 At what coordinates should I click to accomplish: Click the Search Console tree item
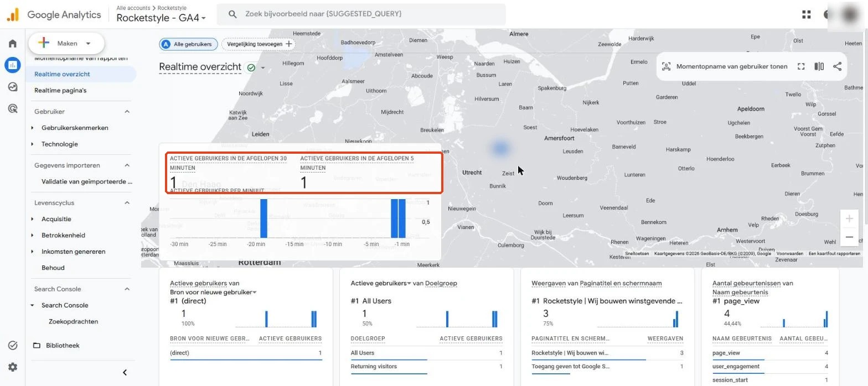[x=65, y=305]
